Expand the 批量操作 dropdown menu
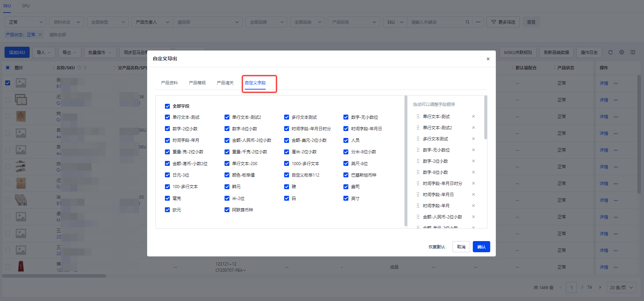The image size is (644, 301). [100, 53]
